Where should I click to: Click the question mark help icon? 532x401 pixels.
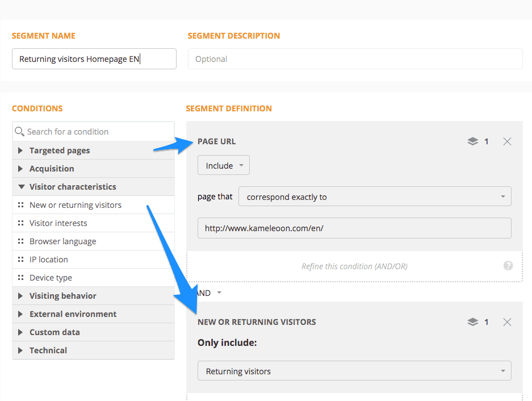(508, 265)
